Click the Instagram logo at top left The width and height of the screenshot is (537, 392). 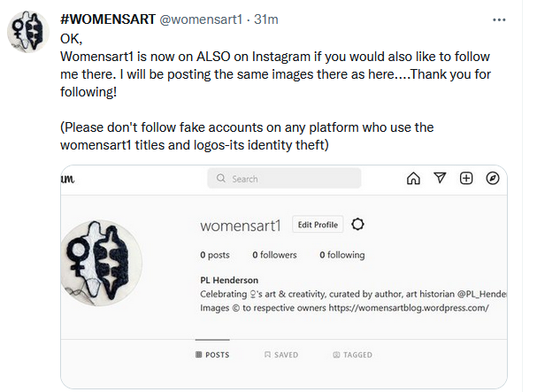click(x=67, y=179)
